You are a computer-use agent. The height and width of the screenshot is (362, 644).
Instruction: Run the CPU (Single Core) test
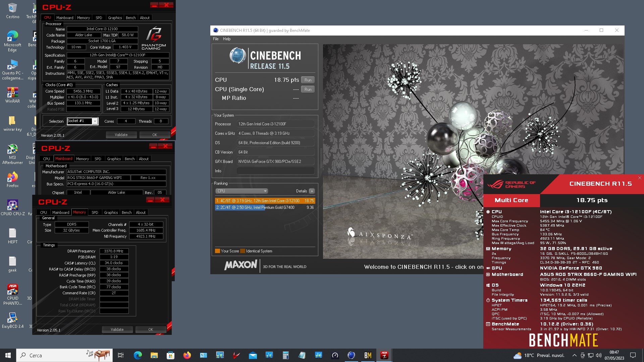[x=308, y=89]
